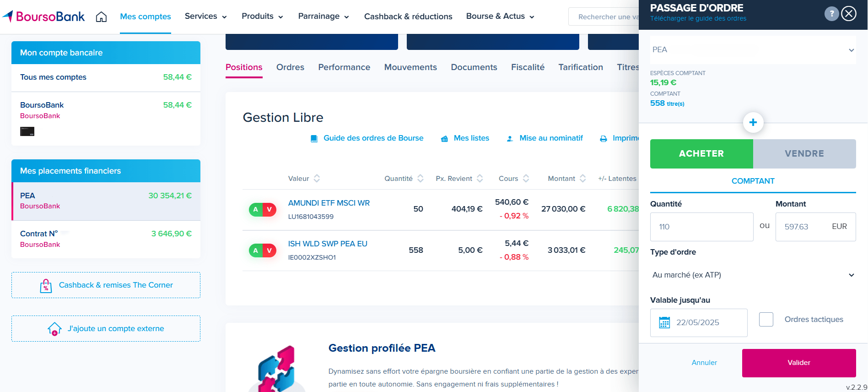The height and width of the screenshot is (392, 868).
Task: Click red V sell badge for ISH WLD
Action: (x=270, y=250)
